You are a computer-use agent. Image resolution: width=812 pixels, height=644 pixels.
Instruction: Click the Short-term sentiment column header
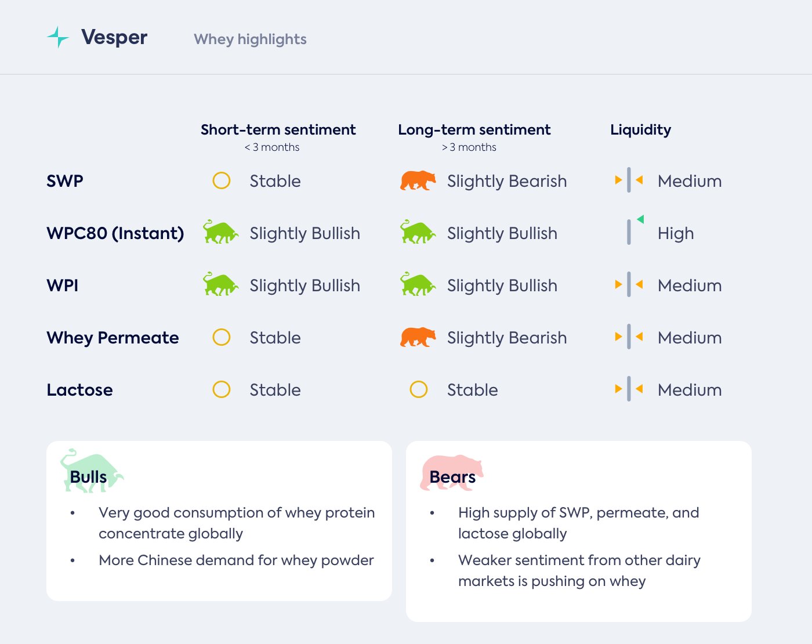(278, 130)
